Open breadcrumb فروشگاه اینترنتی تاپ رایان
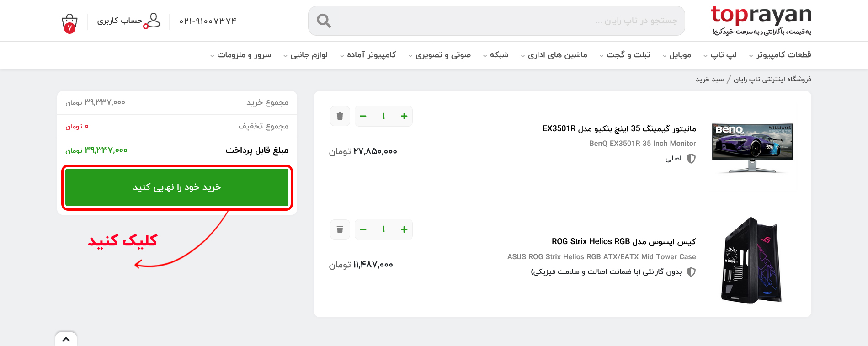The width and height of the screenshot is (868, 346). [x=772, y=80]
